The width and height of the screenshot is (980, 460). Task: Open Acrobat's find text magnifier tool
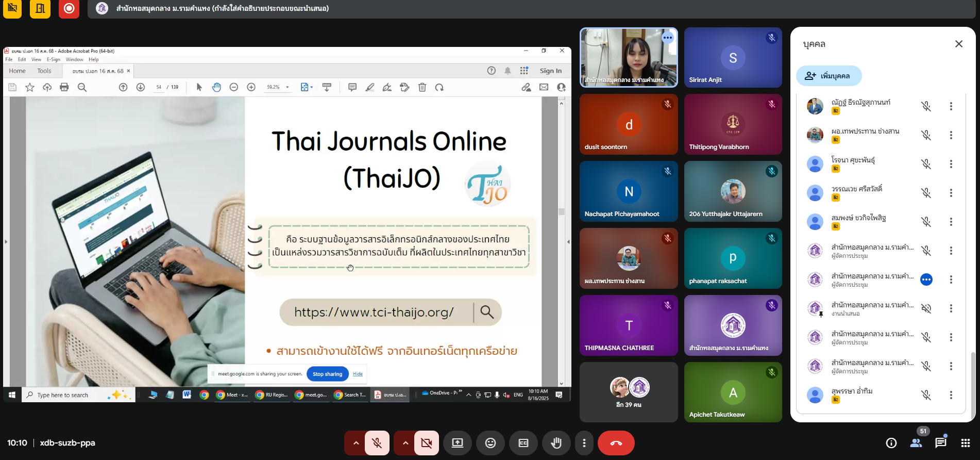pos(82,87)
